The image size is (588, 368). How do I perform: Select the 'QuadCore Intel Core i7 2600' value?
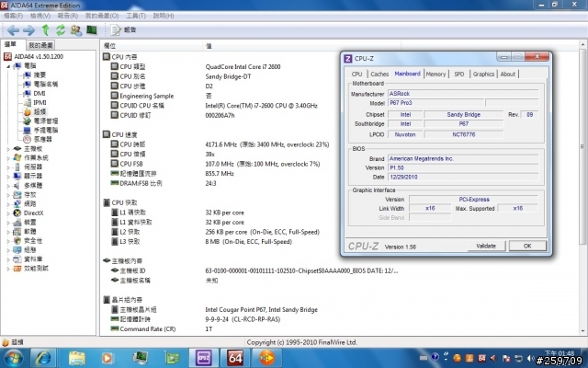click(243, 67)
